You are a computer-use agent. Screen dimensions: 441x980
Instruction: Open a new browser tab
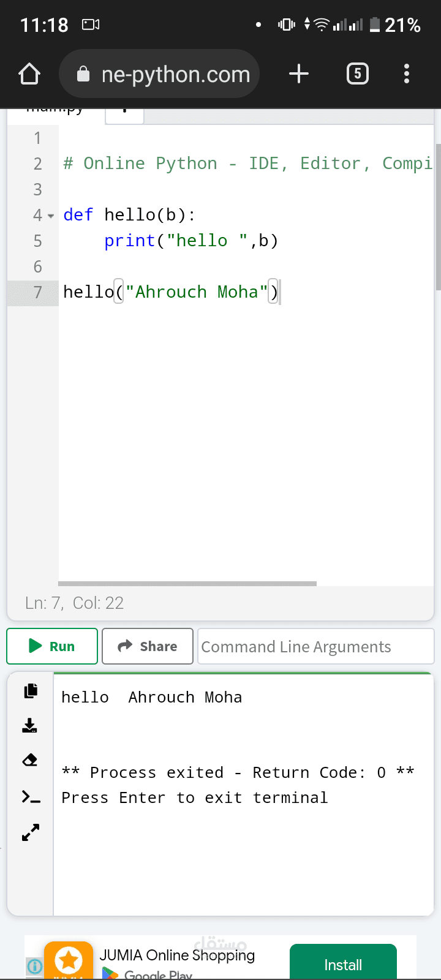point(299,74)
